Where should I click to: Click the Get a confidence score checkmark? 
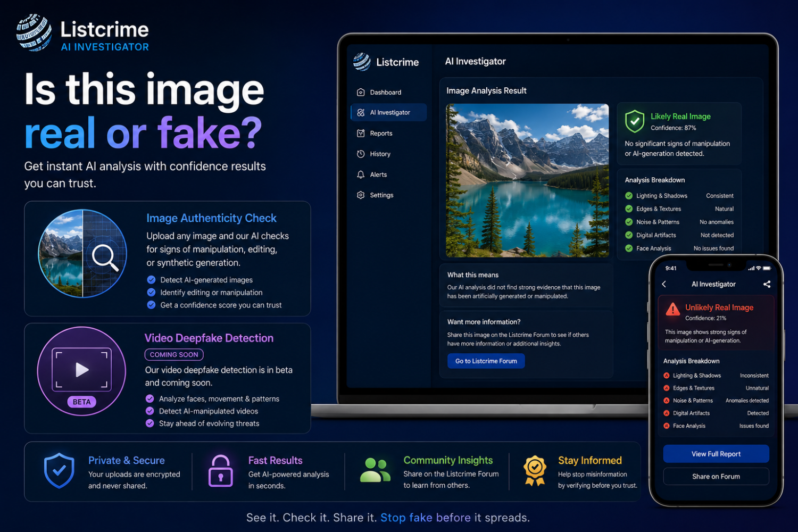click(151, 305)
